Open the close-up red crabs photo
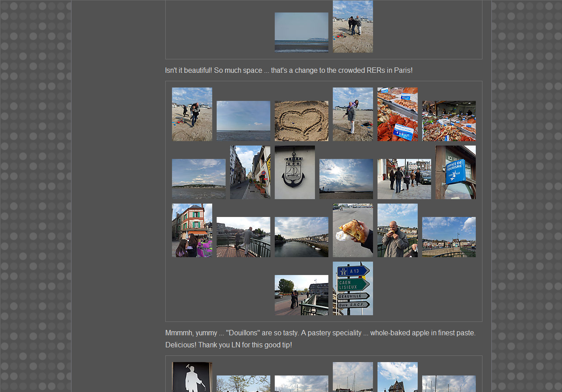562x392 pixels. pyautogui.click(x=397, y=114)
